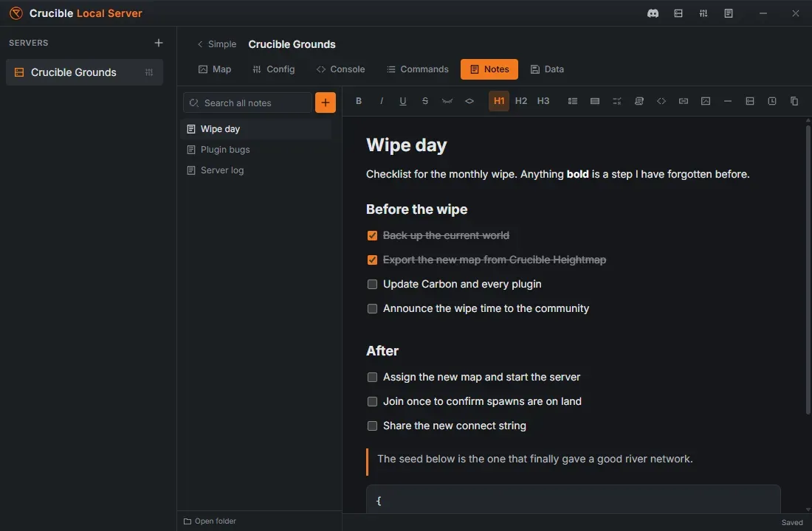Click the diamond-shaped formatting icon

pyautogui.click(x=469, y=101)
